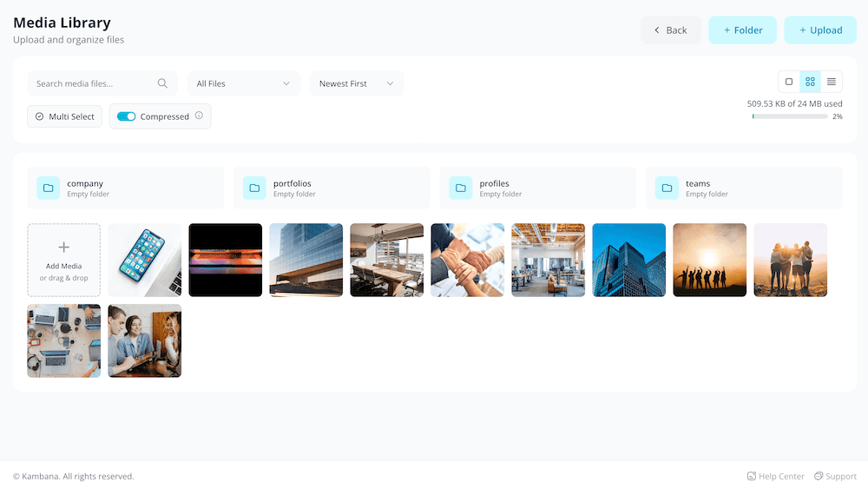The image size is (868, 489).
Task: Select the smiling coworkers thumbnail
Action: coord(144,340)
